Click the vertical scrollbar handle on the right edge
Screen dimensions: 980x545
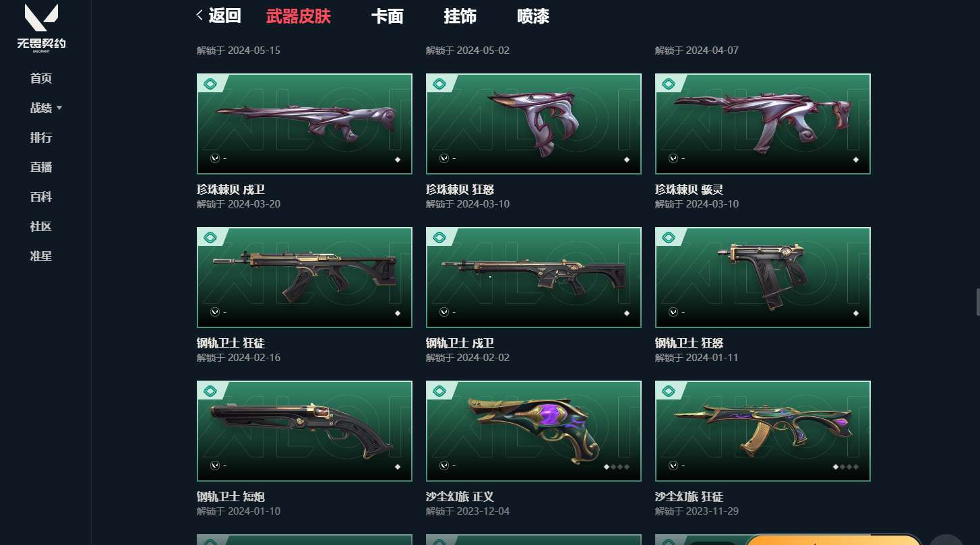(977, 302)
